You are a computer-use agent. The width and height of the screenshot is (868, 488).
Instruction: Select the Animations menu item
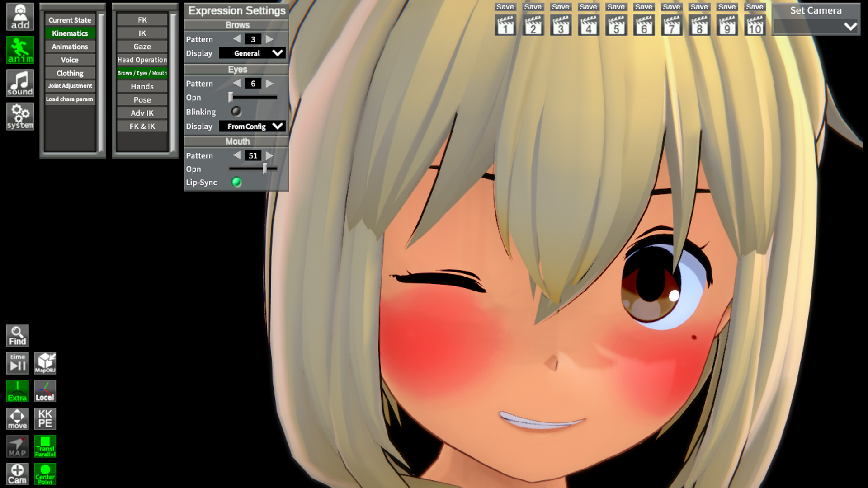[70, 47]
